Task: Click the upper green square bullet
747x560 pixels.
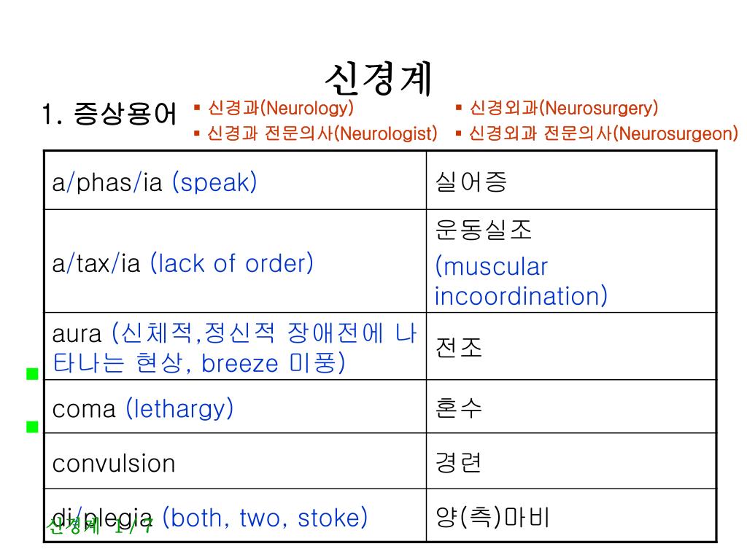Action: (x=31, y=375)
